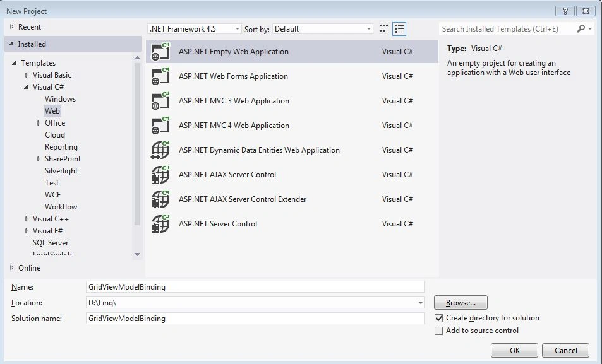Image resolution: width=602 pixels, height=364 pixels.
Task: Pick the ASP.NET Dynamic Data Entities icon
Action: point(160,150)
